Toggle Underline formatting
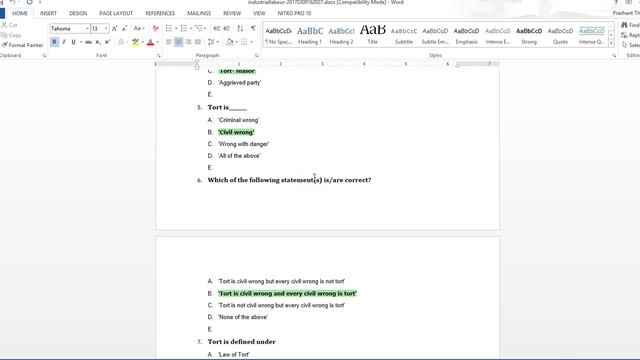640x360 pixels. click(x=73, y=42)
